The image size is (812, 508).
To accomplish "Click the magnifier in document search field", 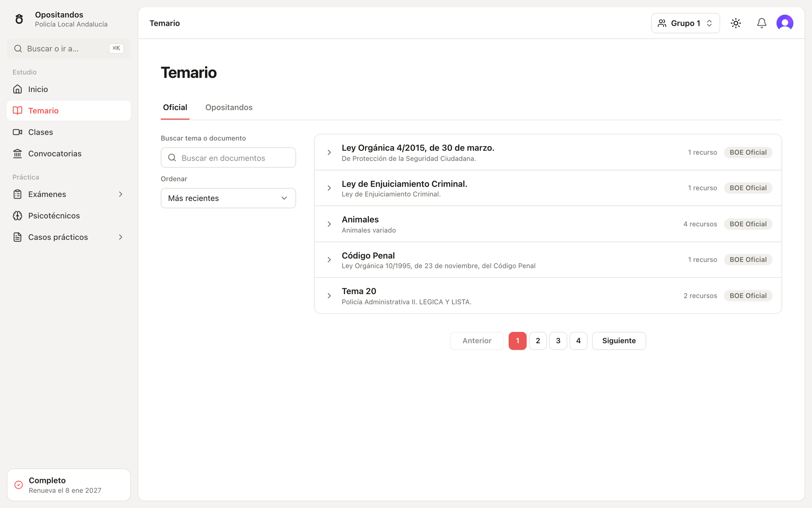I will [172, 158].
